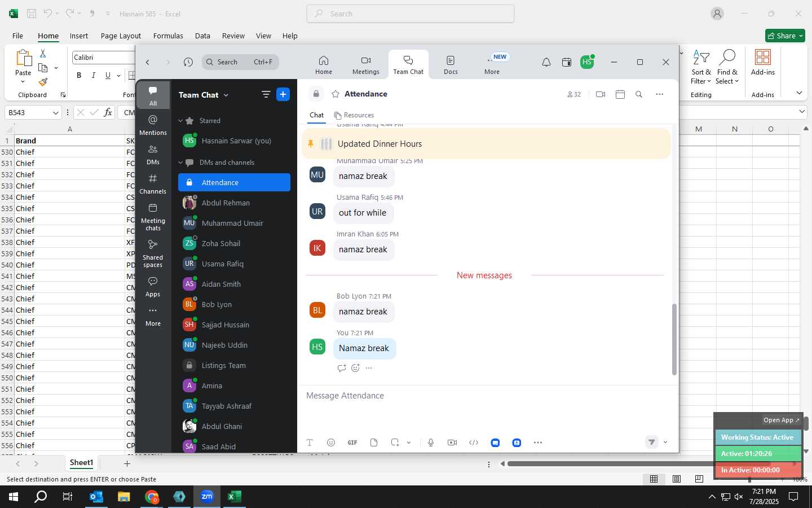This screenshot has height=508, width=812.
Task: Open Find & Select dropdown in Excel
Action: [727, 67]
